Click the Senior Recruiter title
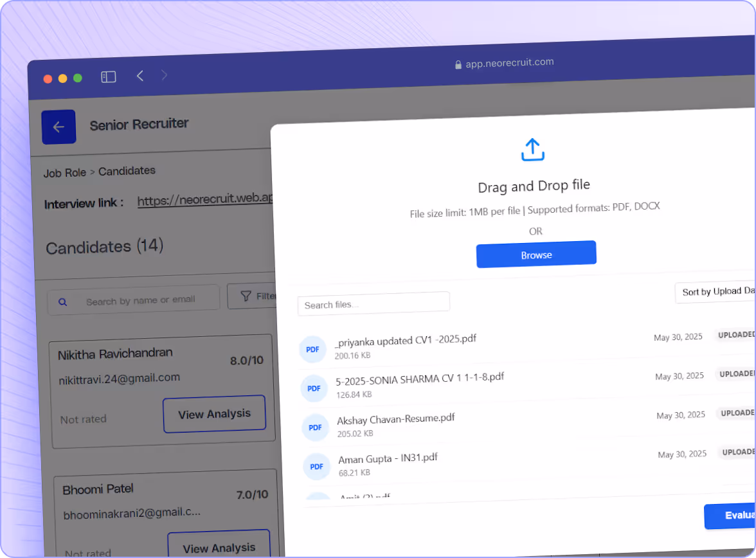756x558 pixels. [139, 125]
